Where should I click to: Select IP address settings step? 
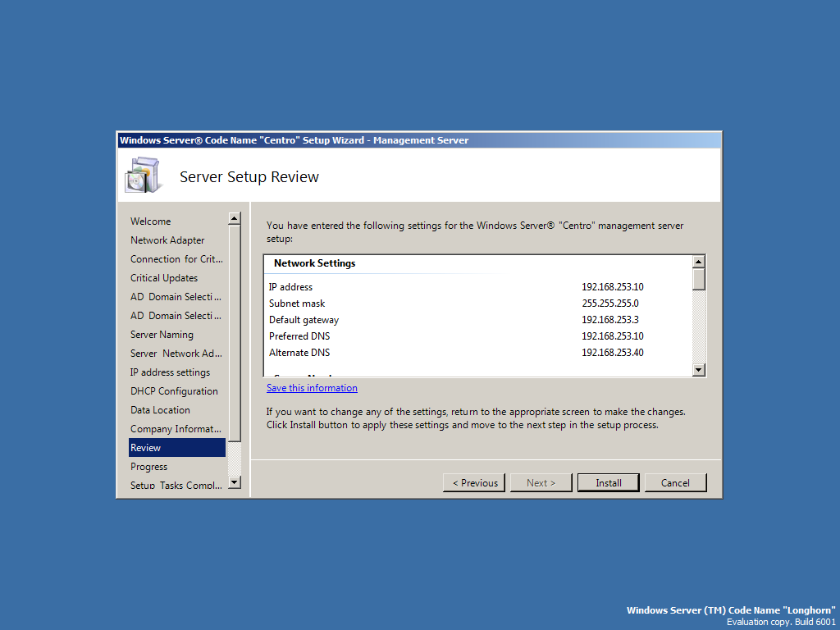point(170,372)
